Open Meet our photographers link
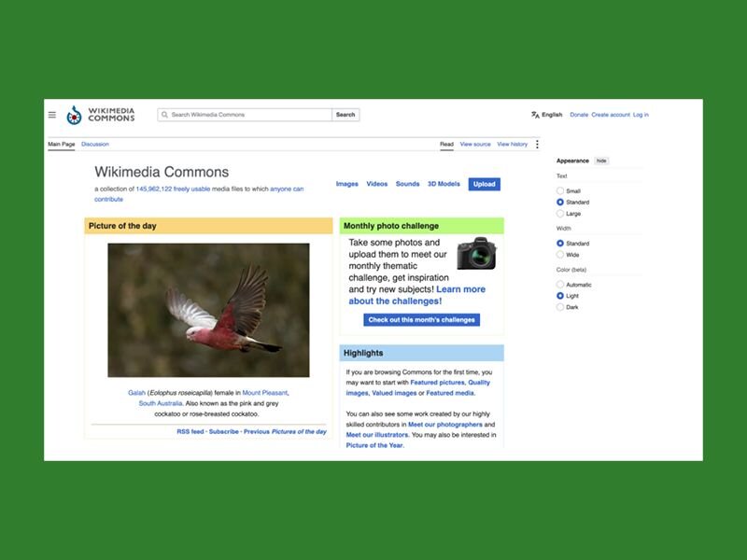This screenshot has height=560, width=747. [445, 425]
